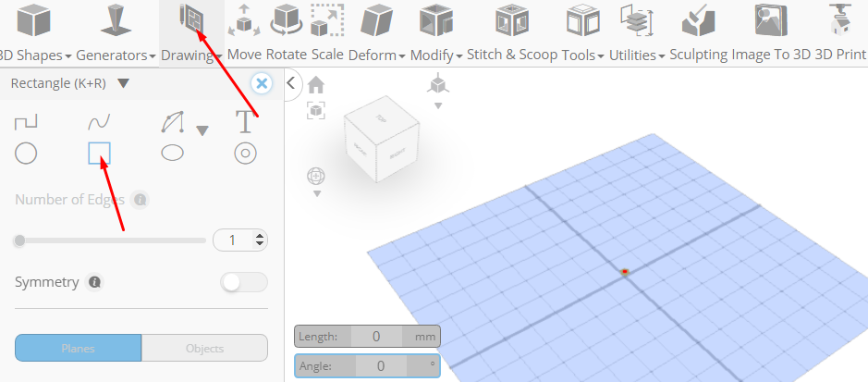The width and height of the screenshot is (868, 382).
Task: Expand the Rectangle (K+R) tool dropdown
Action: [124, 83]
